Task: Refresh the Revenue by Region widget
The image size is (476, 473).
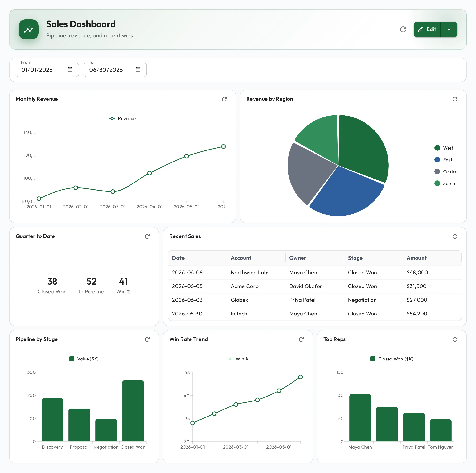Action: (x=455, y=99)
